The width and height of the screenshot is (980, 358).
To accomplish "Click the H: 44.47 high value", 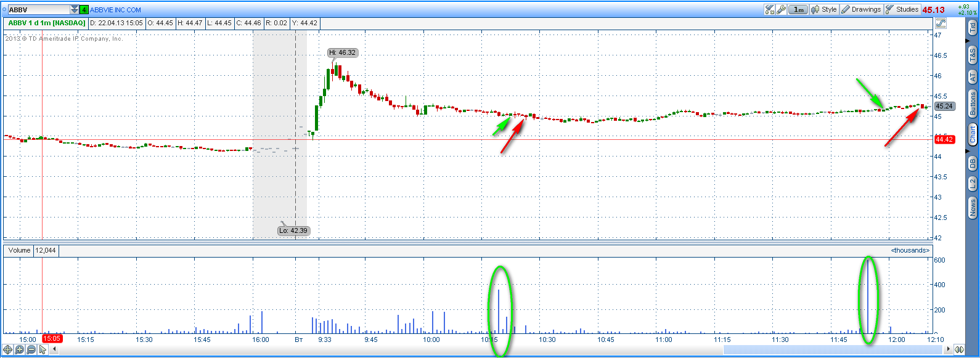I will pos(190,23).
